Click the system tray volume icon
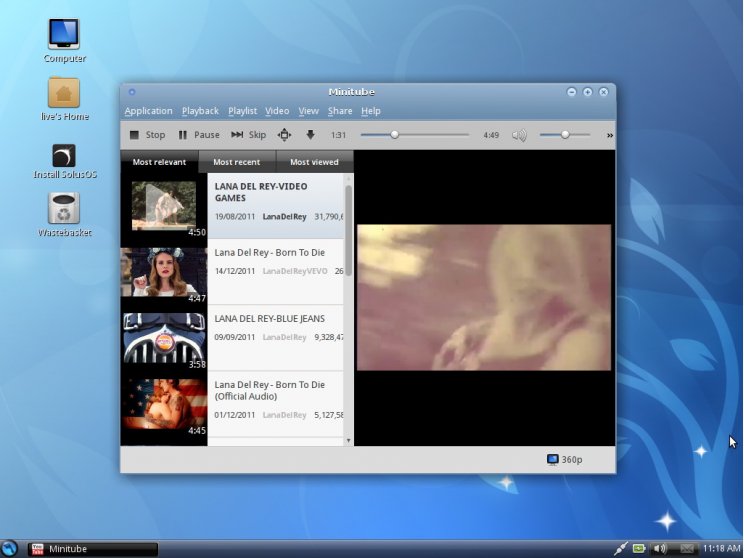The width and height of the screenshot is (744, 558). pyautogui.click(x=659, y=549)
